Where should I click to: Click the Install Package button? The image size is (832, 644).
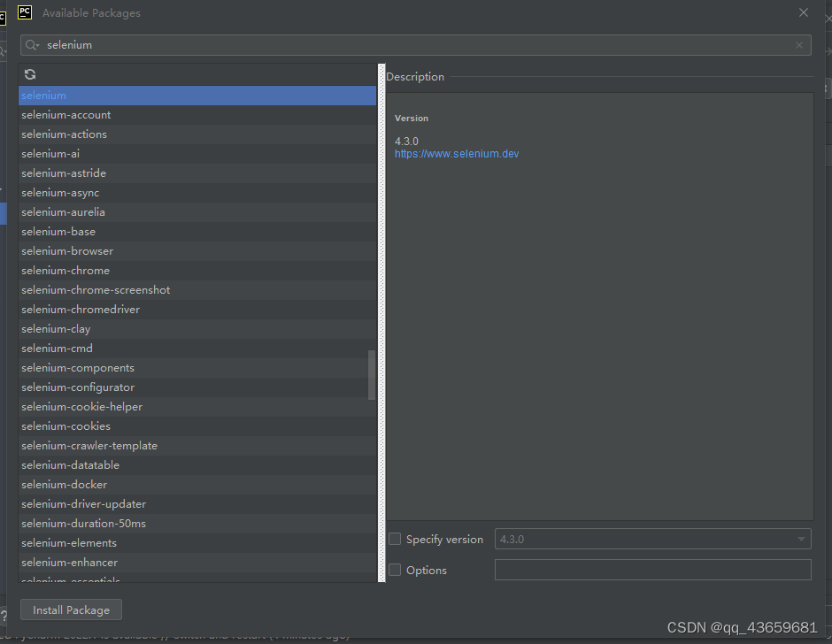click(x=71, y=610)
